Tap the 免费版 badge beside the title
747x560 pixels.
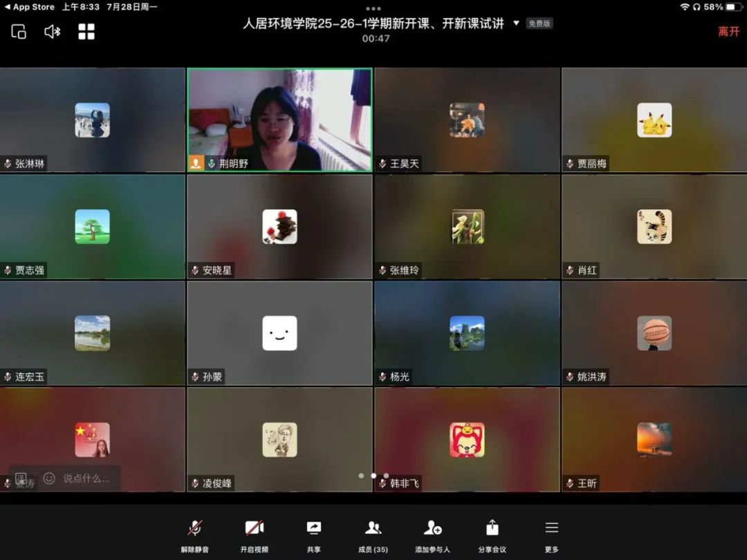pos(539,24)
